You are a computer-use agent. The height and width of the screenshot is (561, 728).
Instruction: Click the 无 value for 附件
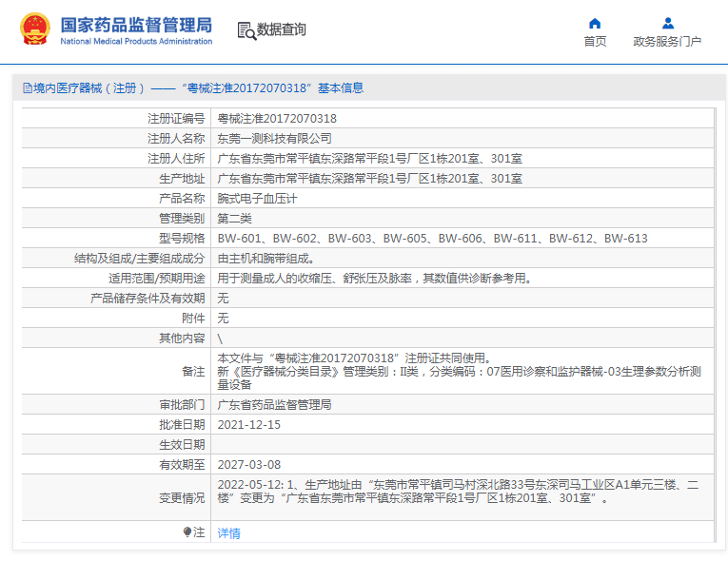pyautogui.click(x=223, y=319)
